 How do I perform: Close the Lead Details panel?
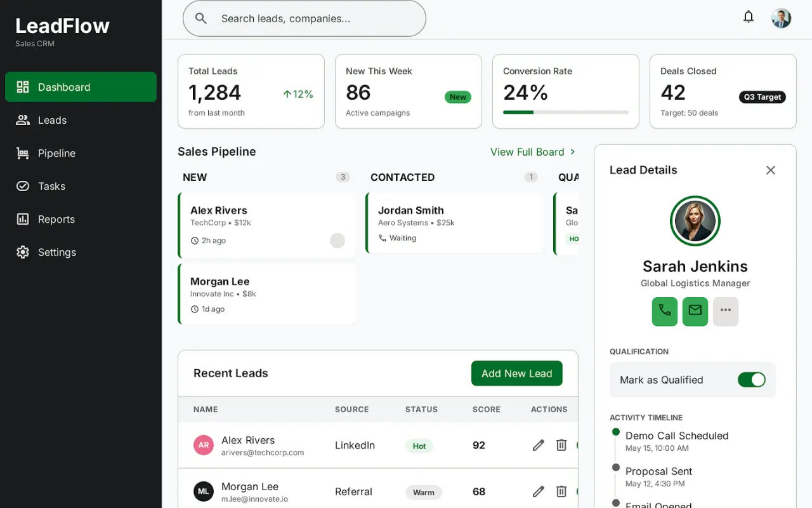tap(771, 170)
